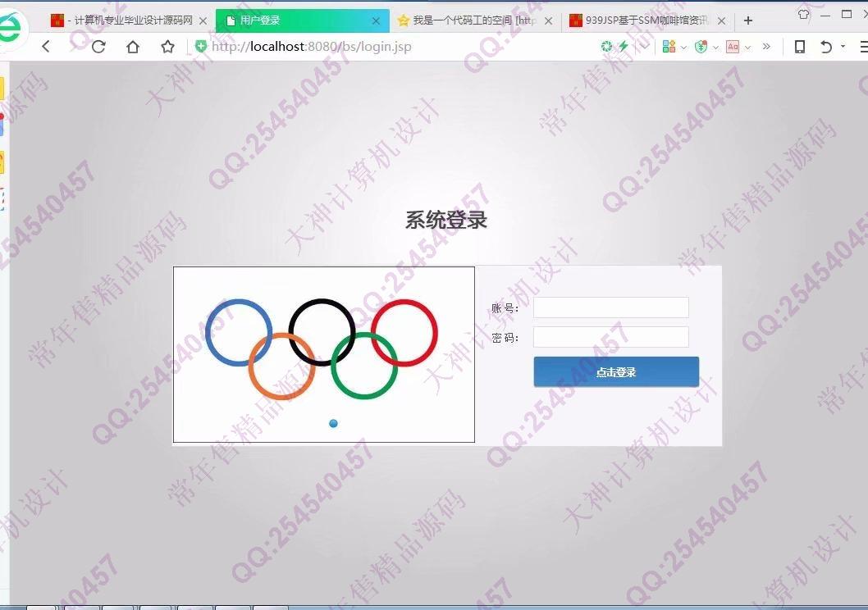This screenshot has width=868, height=610.
Task: Expand the undo closed tabs dropdown
Action: tap(843, 47)
